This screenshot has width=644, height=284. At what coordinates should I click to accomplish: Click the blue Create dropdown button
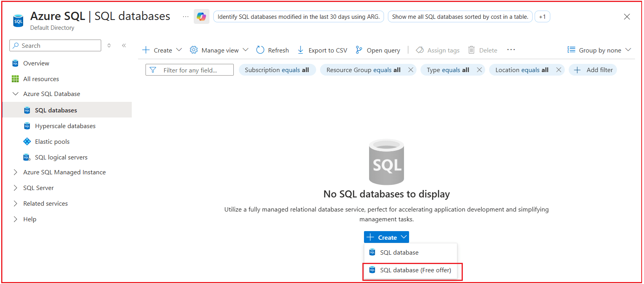(386, 237)
